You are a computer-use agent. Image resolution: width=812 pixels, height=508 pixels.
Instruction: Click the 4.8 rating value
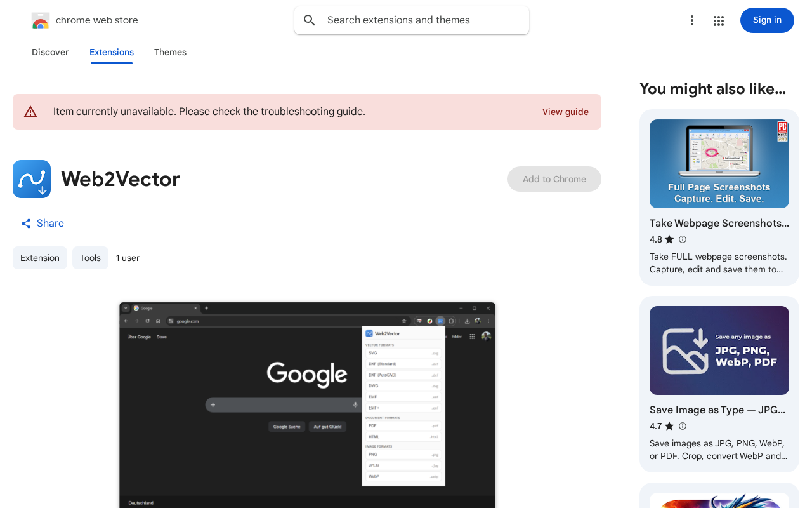coord(656,239)
